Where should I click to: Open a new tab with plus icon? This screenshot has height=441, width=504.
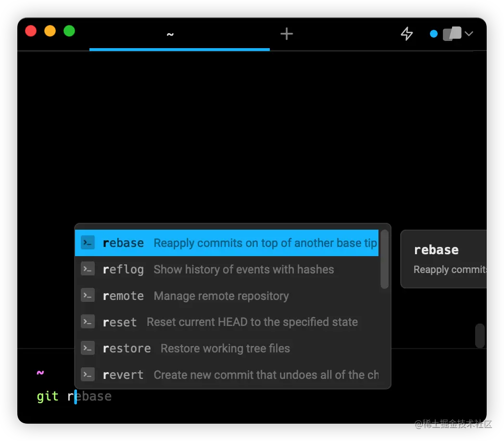coord(287,34)
